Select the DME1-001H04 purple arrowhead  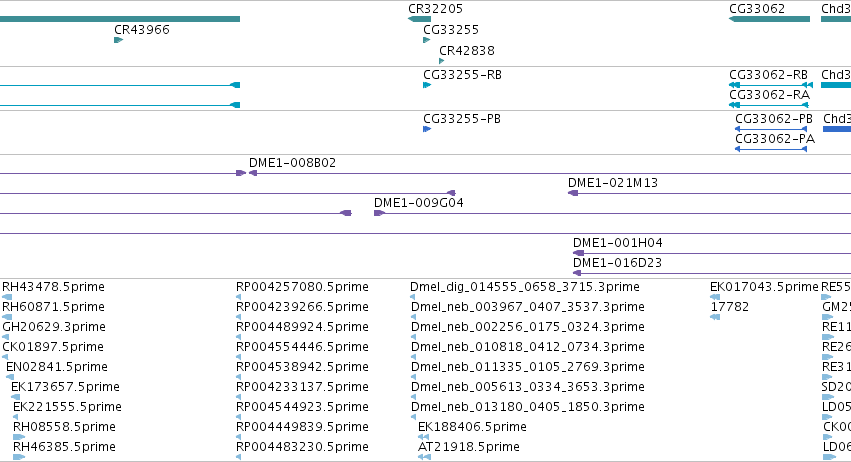coord(579,254)
